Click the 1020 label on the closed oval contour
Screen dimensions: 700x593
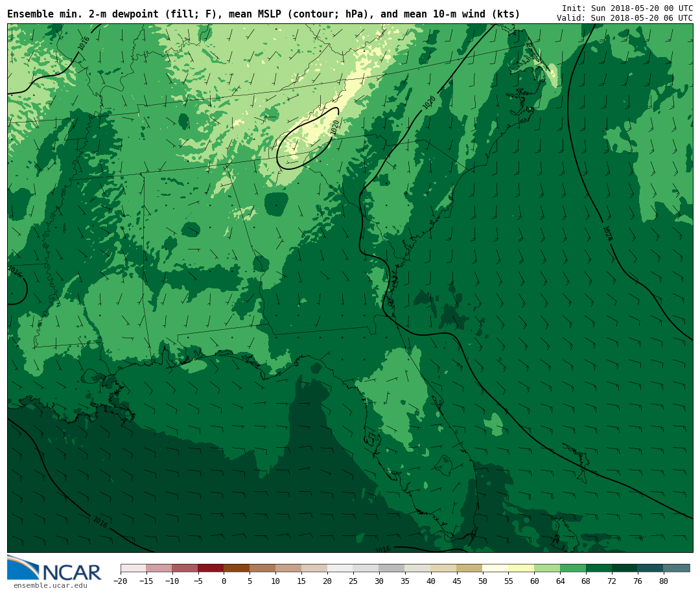click(x=335, y=127)
